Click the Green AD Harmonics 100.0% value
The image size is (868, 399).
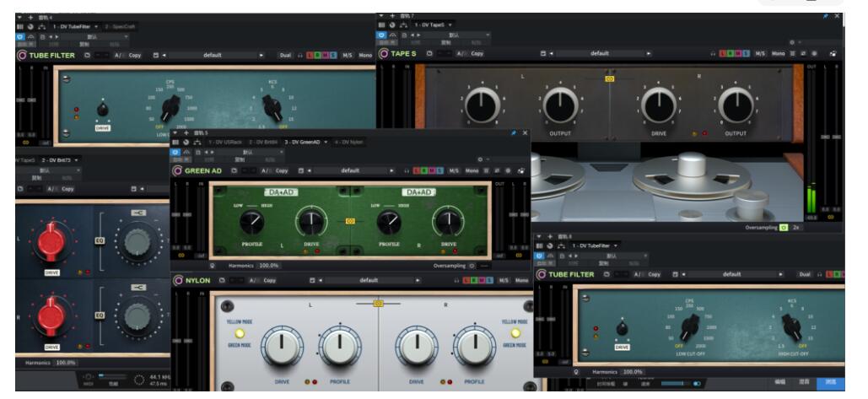(269, 266)
